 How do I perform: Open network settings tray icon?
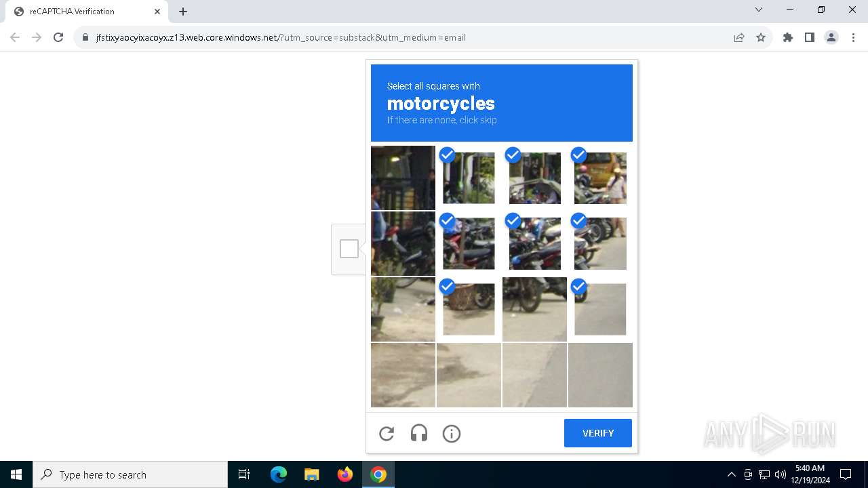point(764,474)
